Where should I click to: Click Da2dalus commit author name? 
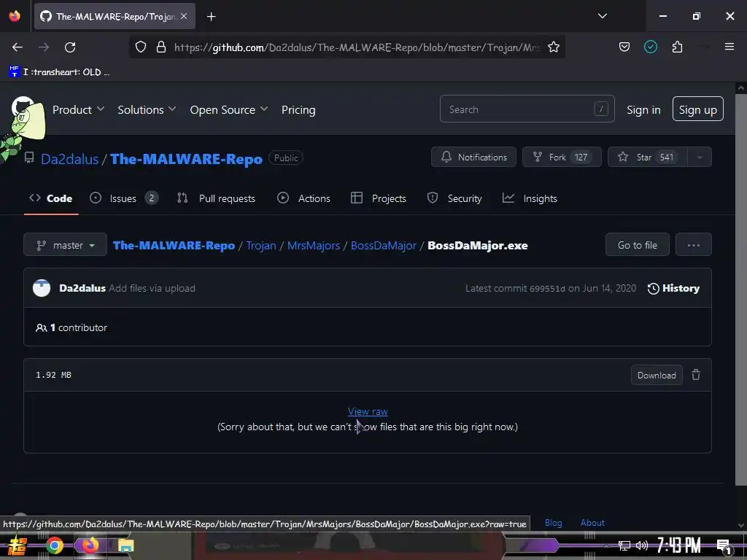tap(82, 288)
